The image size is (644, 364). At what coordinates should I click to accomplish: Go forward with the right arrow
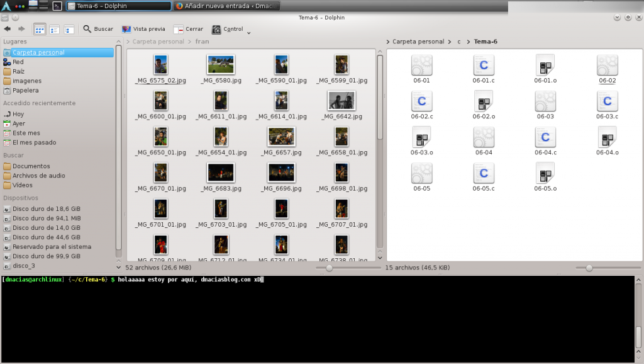tap(21, 29)
